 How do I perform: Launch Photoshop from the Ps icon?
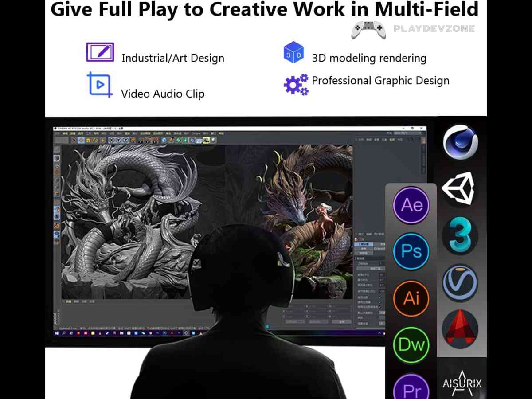(x=411, y=251)
